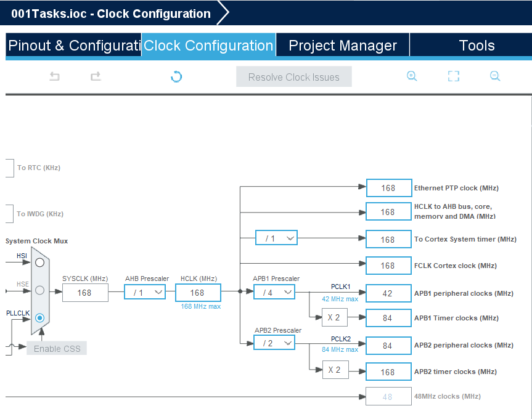Zoom out of clock diagram
Image resolution: width=532 pixels, height=419 pixels.
494,76
